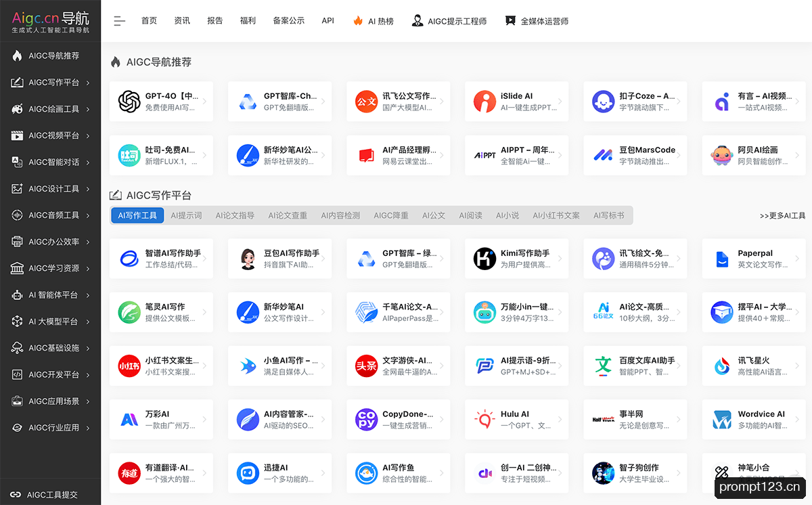Open the 万彩AI card
Screen dimensions: 812x505
pos(161,420)
